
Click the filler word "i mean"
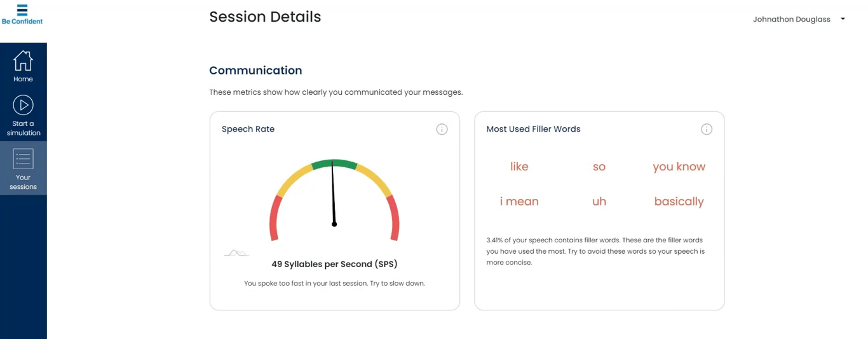coord(519,202)
